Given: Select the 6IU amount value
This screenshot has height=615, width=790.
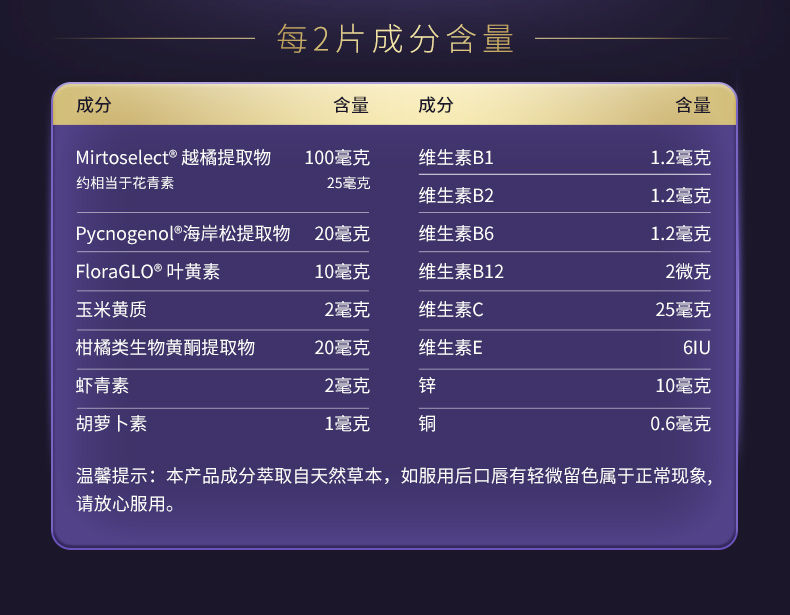Looking at the screenshot, I should coord(696,348).
